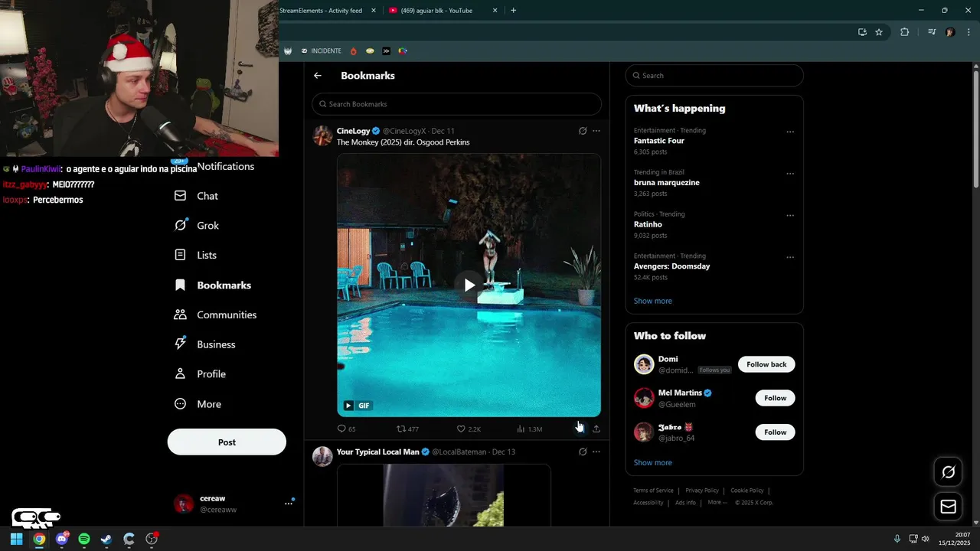The image size is (980, 551).
Task: Remove the bookmark on CineLogy post
Action: [x=580, y=429]
